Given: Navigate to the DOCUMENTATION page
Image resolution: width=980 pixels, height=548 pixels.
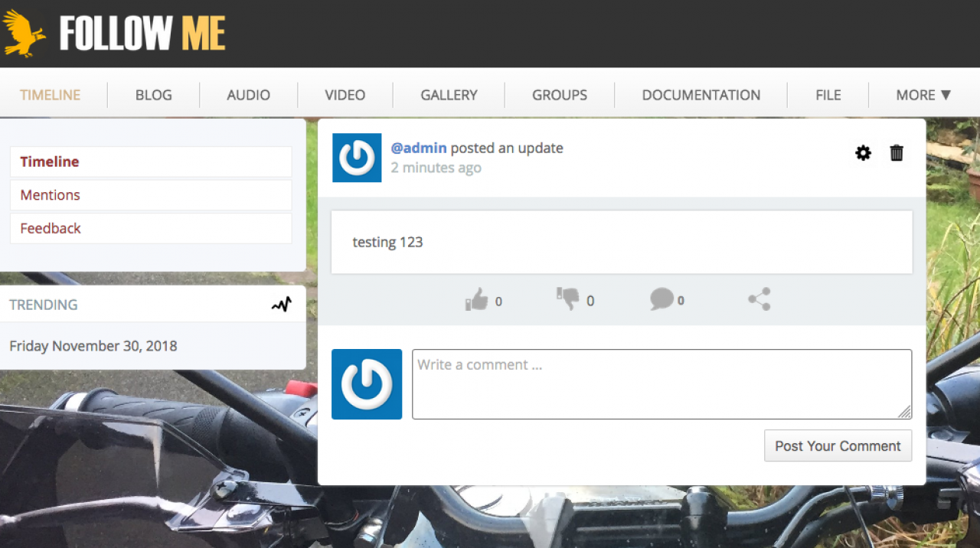Looking at the screenshot, I should [x=701, y=95].
